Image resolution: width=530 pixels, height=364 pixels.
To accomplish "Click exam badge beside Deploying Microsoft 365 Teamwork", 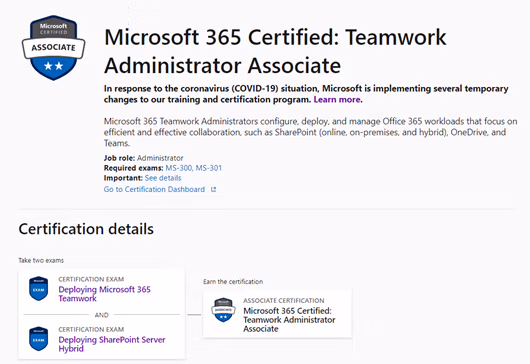I will [39, 289].
